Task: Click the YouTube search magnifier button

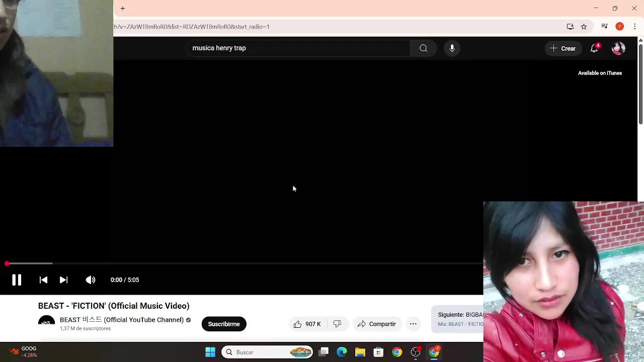Action: tap(424, 48)
